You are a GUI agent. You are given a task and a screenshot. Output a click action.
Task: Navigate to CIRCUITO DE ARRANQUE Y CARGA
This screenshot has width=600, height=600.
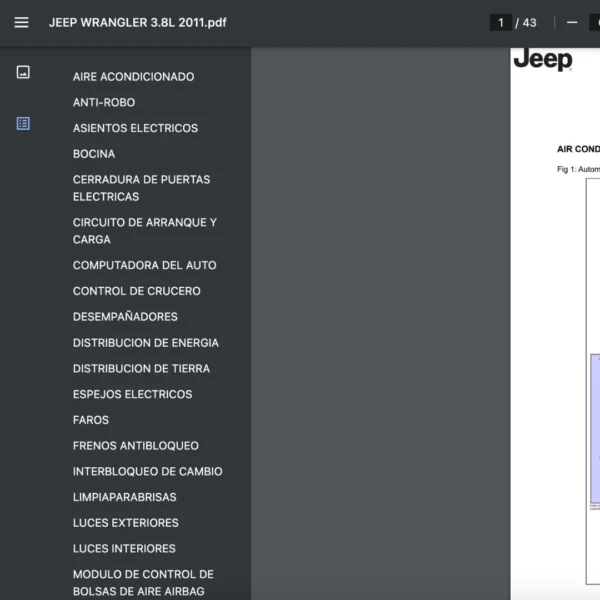tap(144, 231)
